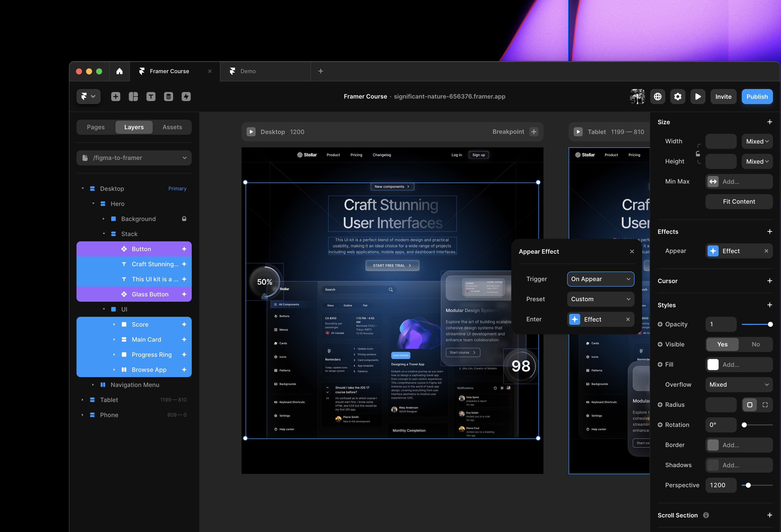
Task: Click the Publish button
Action: pos(757,96)
